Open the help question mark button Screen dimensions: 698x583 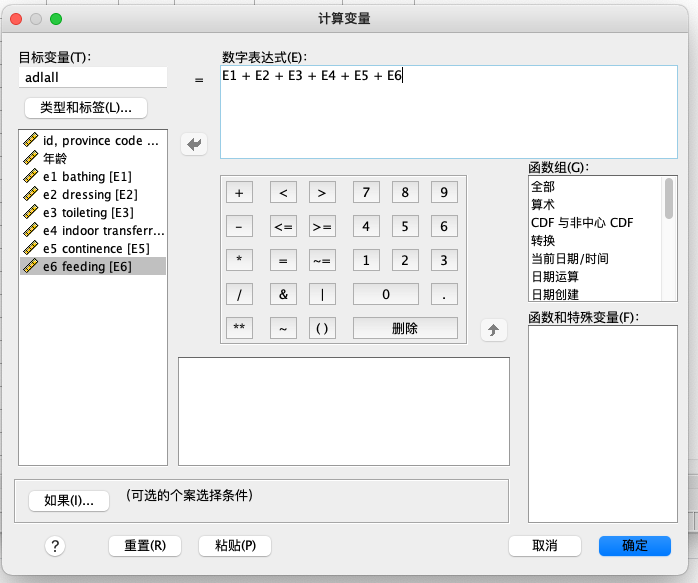(55, 546)
